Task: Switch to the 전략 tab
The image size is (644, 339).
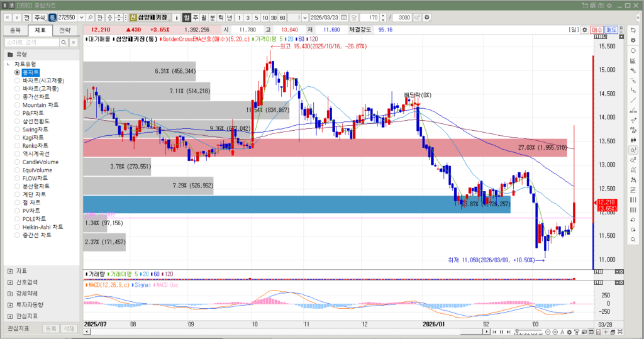Action: 65,30
